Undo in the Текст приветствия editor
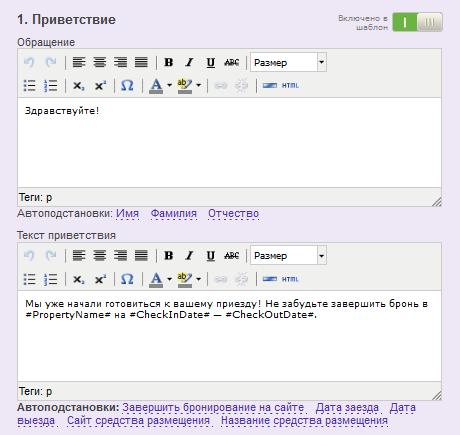Screen dimensions: 460x435 point(29,256)
